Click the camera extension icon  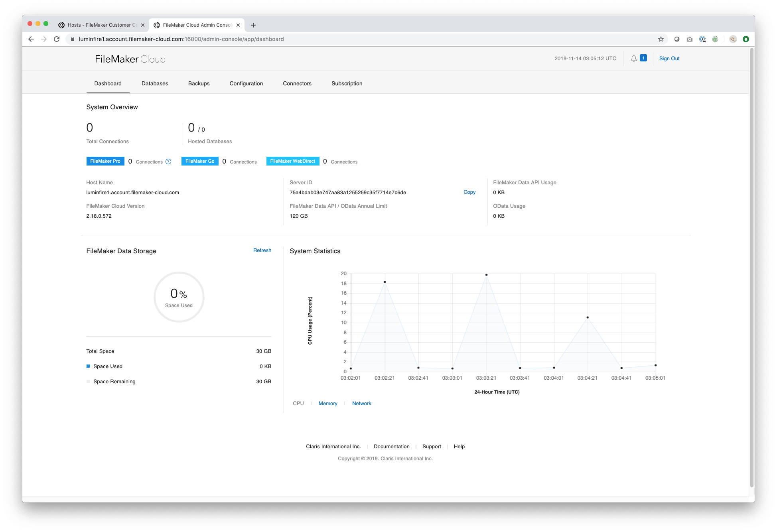(690, 39)
